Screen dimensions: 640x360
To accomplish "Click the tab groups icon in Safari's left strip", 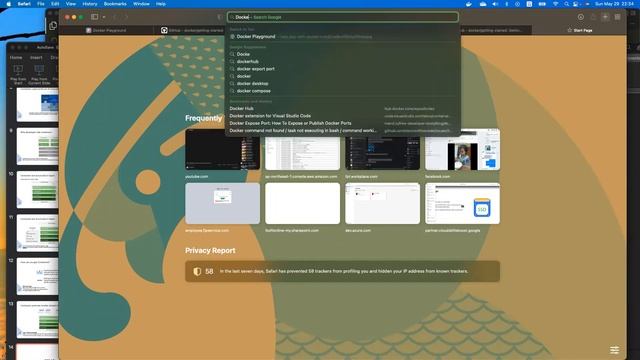I will pos(53,26).
